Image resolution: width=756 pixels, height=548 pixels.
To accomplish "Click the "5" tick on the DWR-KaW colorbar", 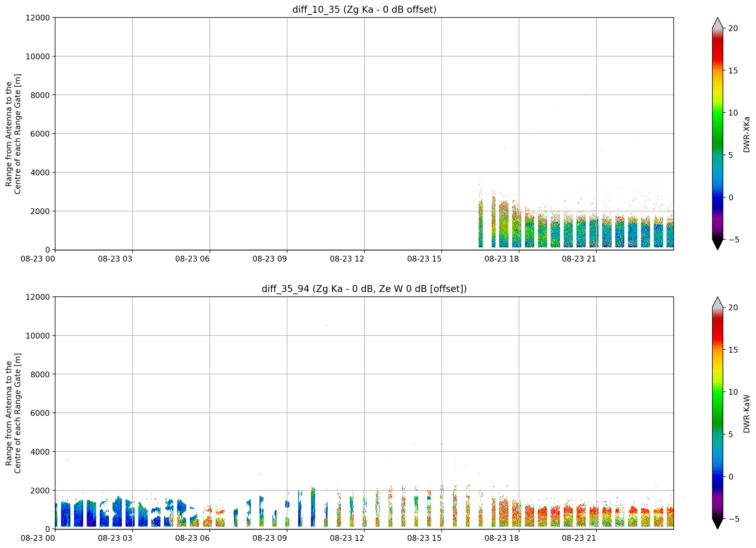I will [x=731, y=434].
